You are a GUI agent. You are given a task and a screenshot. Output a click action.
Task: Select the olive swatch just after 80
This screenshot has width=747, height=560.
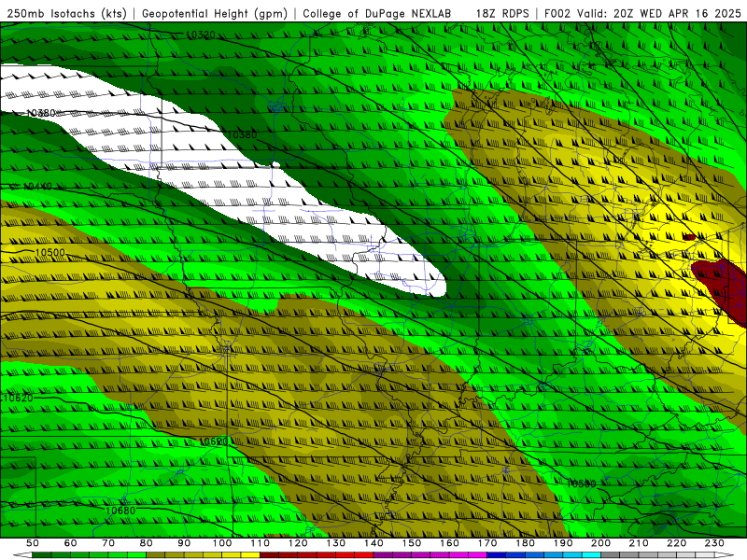coord(156,555)
